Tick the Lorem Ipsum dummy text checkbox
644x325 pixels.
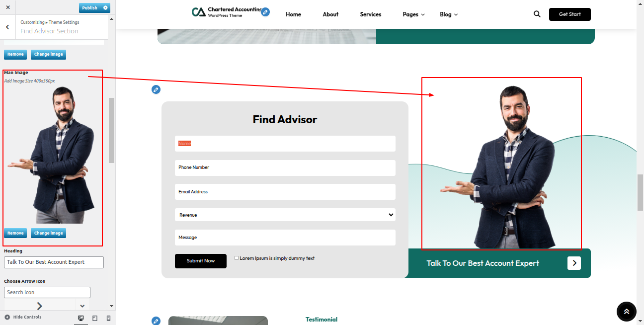(237, 258)
